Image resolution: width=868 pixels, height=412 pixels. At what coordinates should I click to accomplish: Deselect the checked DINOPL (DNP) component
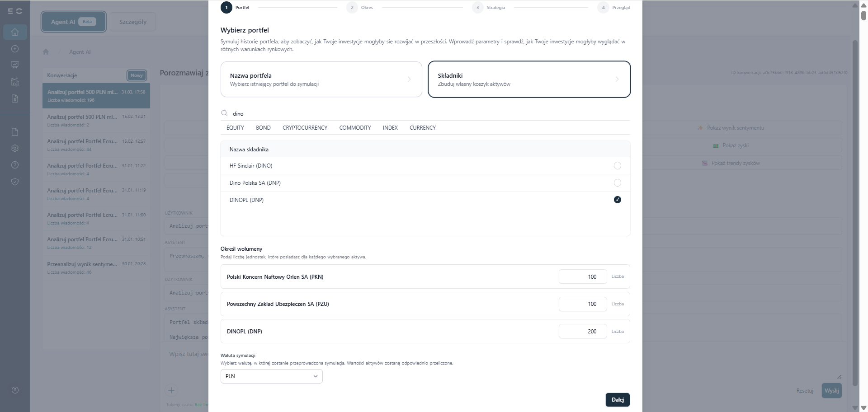point(618,200)
